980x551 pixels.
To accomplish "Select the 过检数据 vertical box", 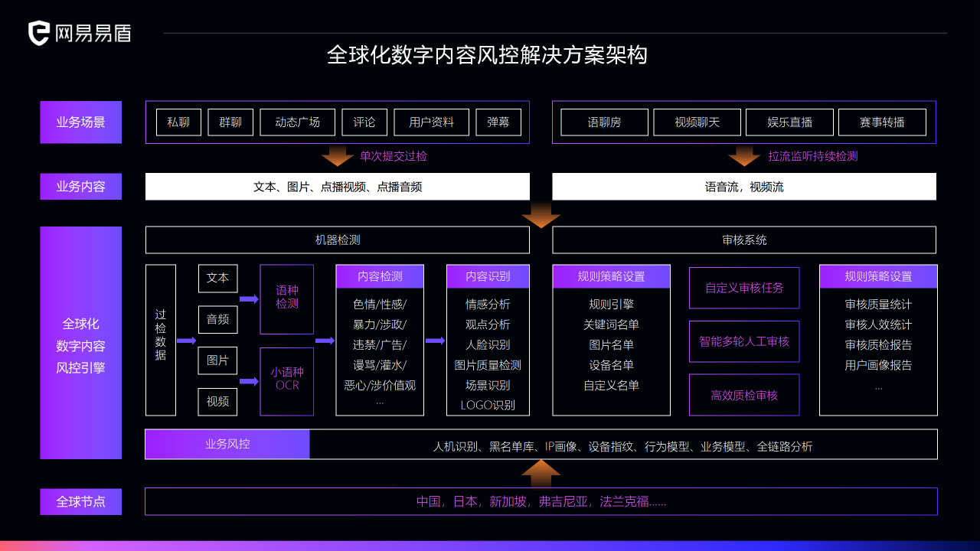I will 161,341.
